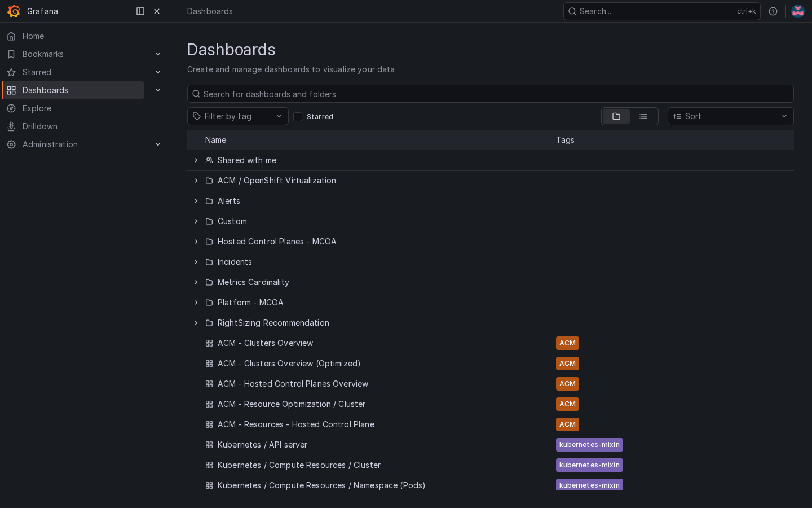The image size is (812, 508).
Task: Expand the ACM / OpenShift Virtualization folder
Action: click(x=196, y=181)
